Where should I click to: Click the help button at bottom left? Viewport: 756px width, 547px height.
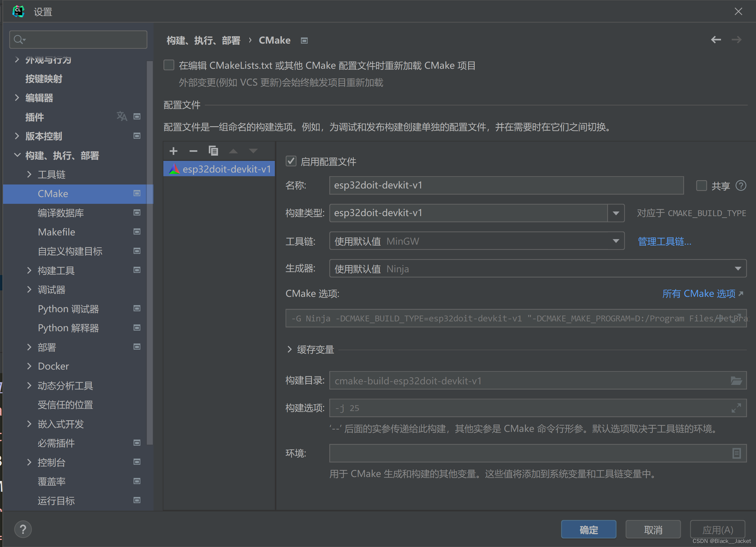click(x=23, y=529)
